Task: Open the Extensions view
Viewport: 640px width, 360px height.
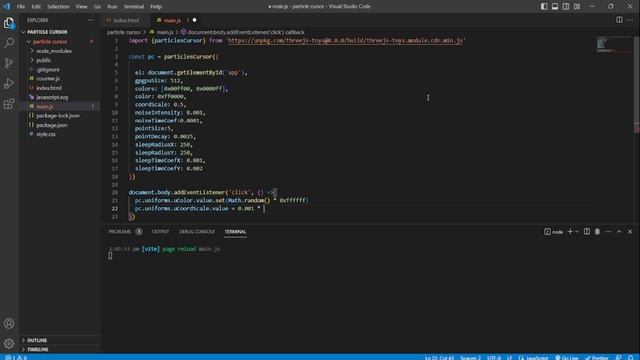Action: coord(9,104)
